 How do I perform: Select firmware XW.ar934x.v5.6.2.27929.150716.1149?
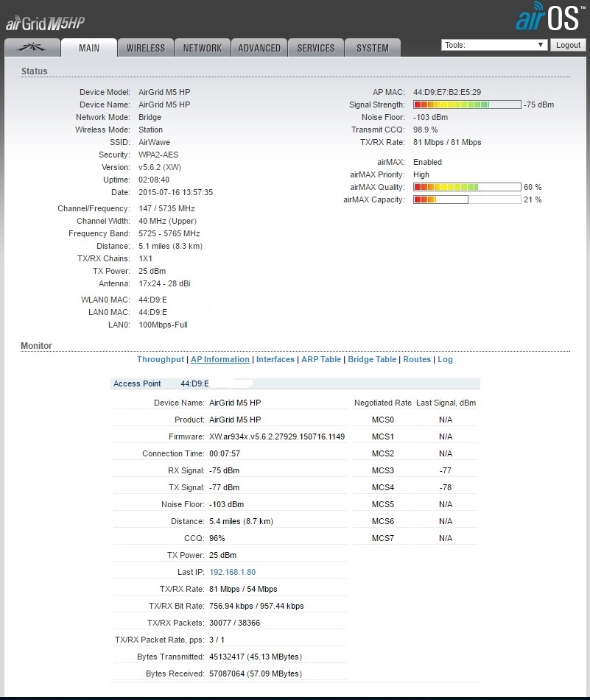tap(277, 436)
